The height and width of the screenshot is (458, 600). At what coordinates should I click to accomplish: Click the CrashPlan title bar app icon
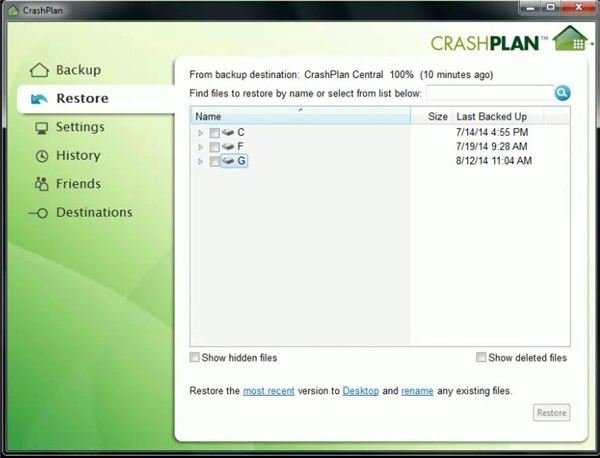pos(13,10)
